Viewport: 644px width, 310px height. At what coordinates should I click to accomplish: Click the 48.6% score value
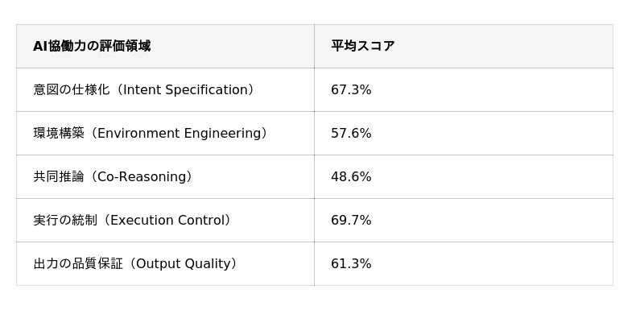(x=351, y=176)
